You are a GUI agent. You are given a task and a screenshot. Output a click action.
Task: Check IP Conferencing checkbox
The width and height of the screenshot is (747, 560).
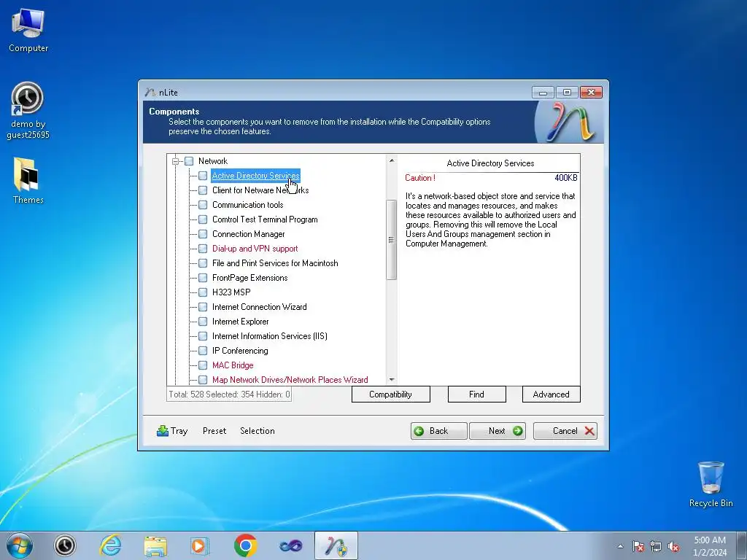coord(203,351)
